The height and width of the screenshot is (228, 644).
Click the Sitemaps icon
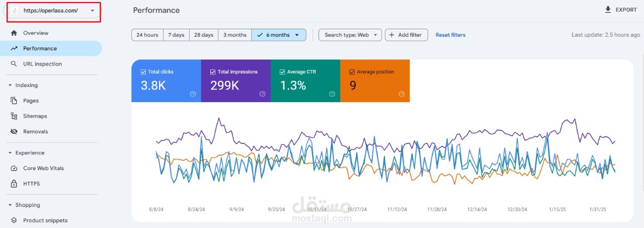click(14, 116)
